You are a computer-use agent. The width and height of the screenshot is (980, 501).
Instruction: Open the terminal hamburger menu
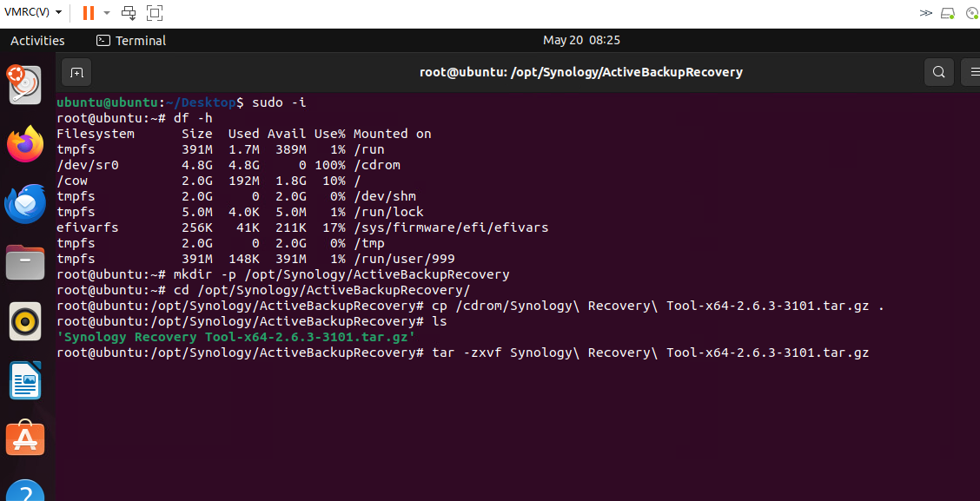click(971, 72)
